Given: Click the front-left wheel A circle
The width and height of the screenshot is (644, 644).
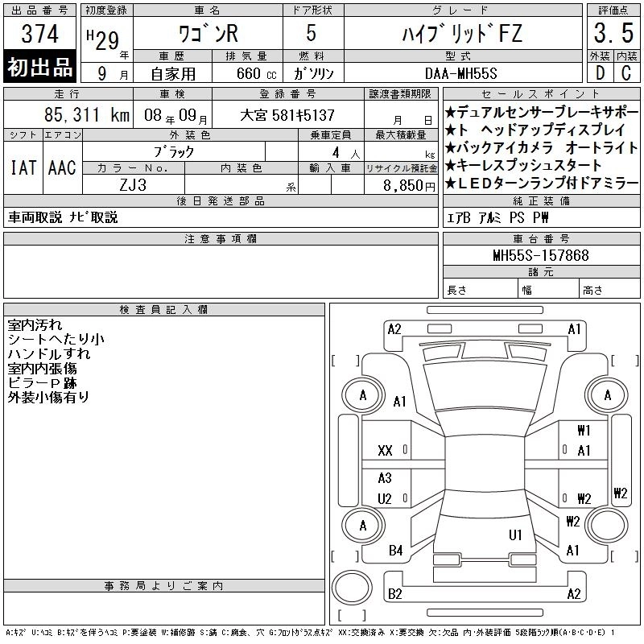Looking at the screenshot, I should click(363, 395).
